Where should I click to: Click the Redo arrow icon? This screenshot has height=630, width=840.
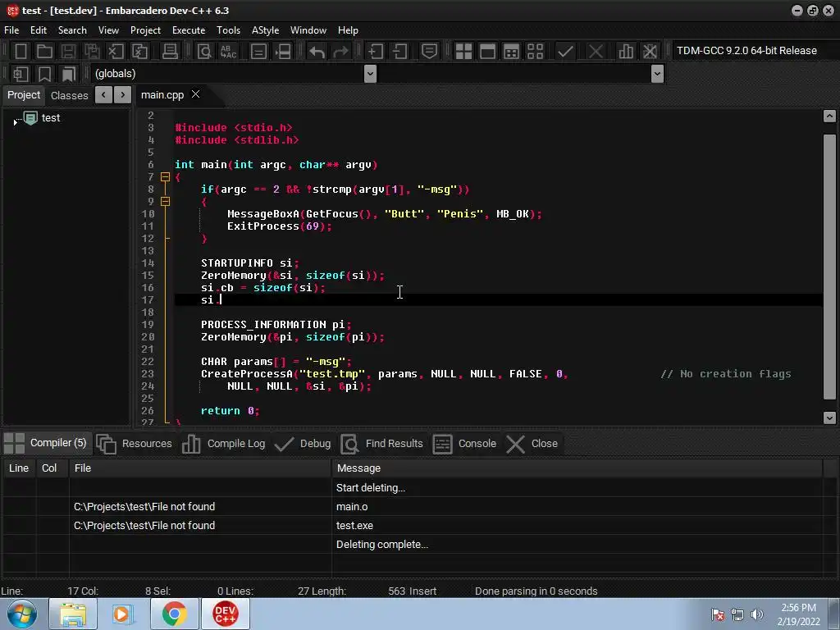tap(340, 51)
